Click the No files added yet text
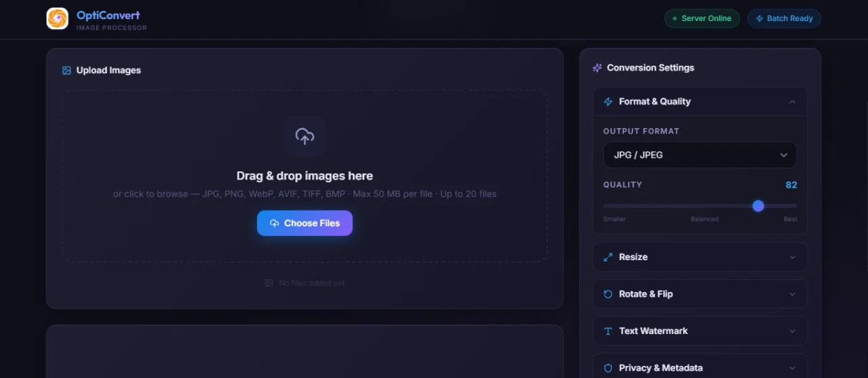This screenshot has width=868, height=378. pyautogui.click(x=312, y=283)
